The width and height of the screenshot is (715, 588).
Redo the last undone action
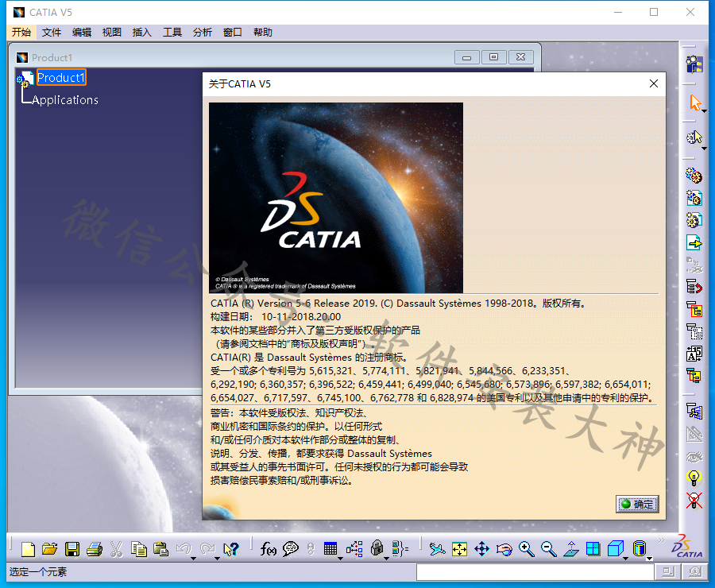[207, 548]
